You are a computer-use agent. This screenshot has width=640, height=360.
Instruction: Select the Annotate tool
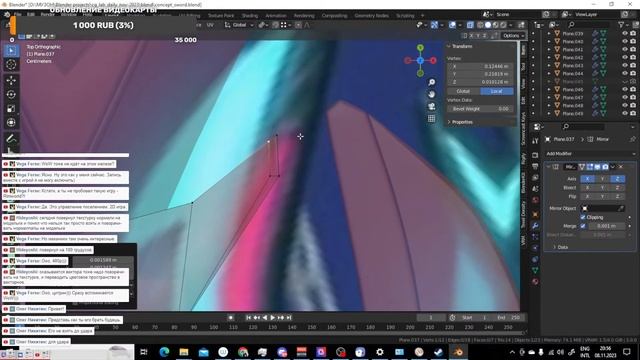point(11,139)
